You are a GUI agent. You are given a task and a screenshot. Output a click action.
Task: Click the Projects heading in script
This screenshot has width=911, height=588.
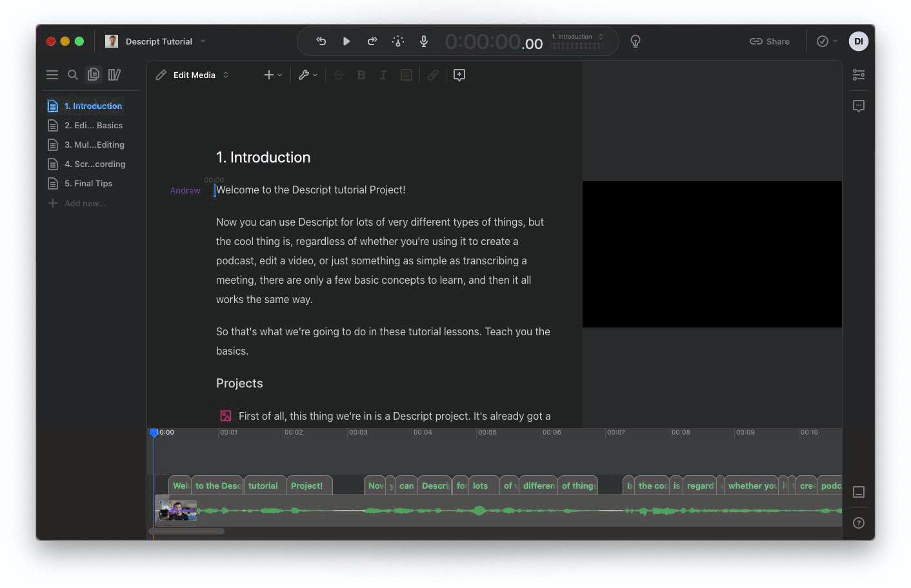(239, 383)
